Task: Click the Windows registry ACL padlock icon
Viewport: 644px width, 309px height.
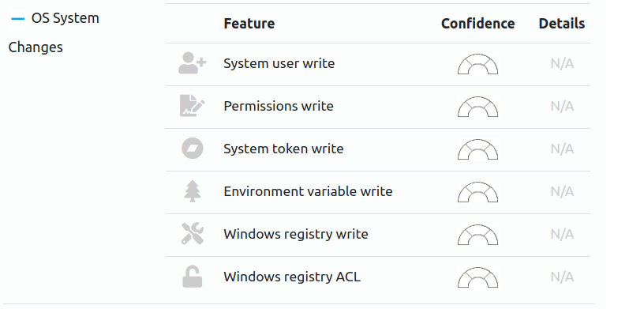Action: [193, 277]
